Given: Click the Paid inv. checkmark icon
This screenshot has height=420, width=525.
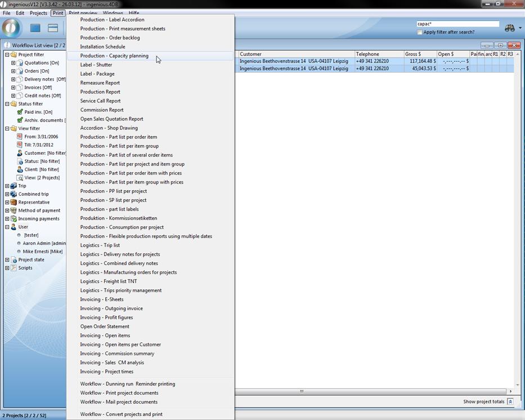Looking at the screenshot, I should 20,112.
